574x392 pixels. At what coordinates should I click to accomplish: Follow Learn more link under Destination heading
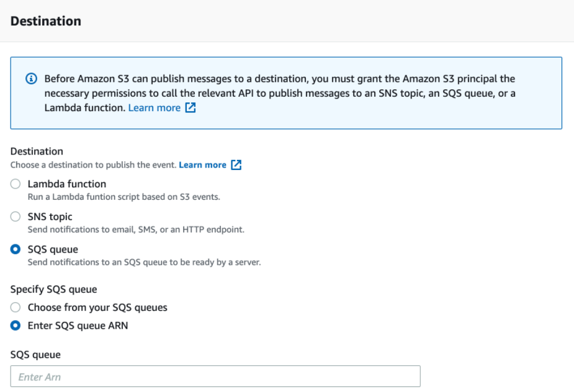click(202, 165)
